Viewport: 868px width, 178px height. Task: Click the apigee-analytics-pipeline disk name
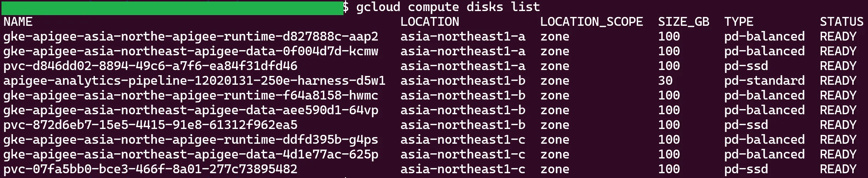[194, 81]
